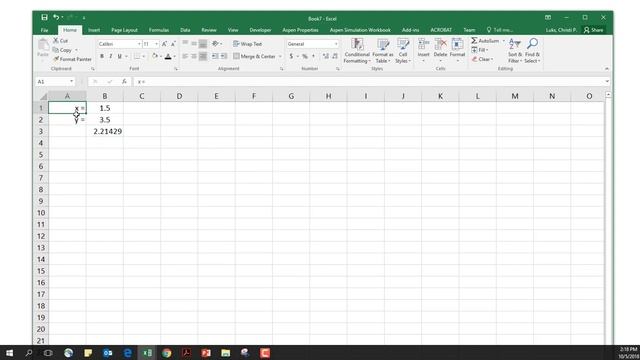
Task: Apply font color with underlined A
Action: pos(168,56)
